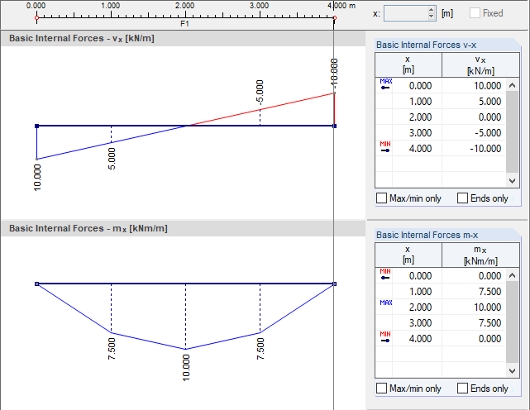Viewport: 530px width, 410px height.
Task: Select x [m] header in m-x table
Action: click(x=408, y=255)
